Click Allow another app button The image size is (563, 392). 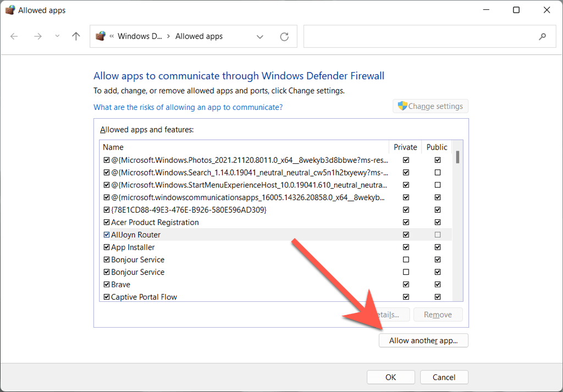pos(423,340)
